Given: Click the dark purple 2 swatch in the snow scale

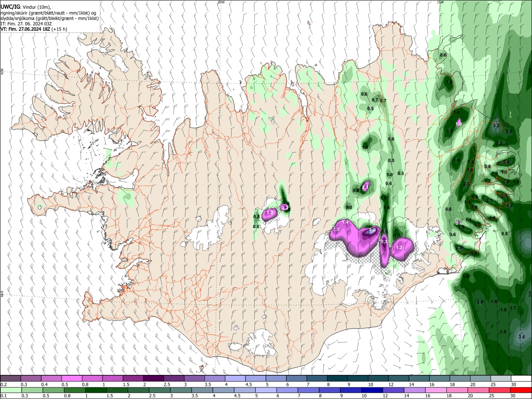Looking at the screenshot, I should coord(153,378).
